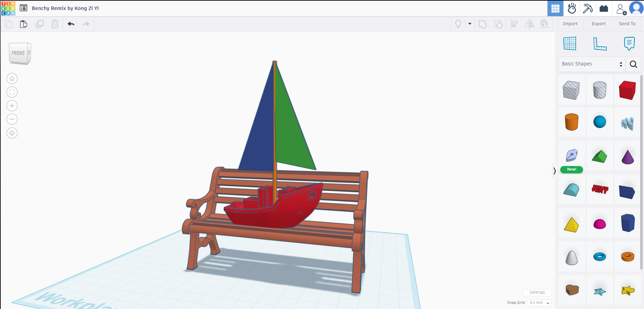
Task: Select the yellow Pyramid shape
Action: 571,225
